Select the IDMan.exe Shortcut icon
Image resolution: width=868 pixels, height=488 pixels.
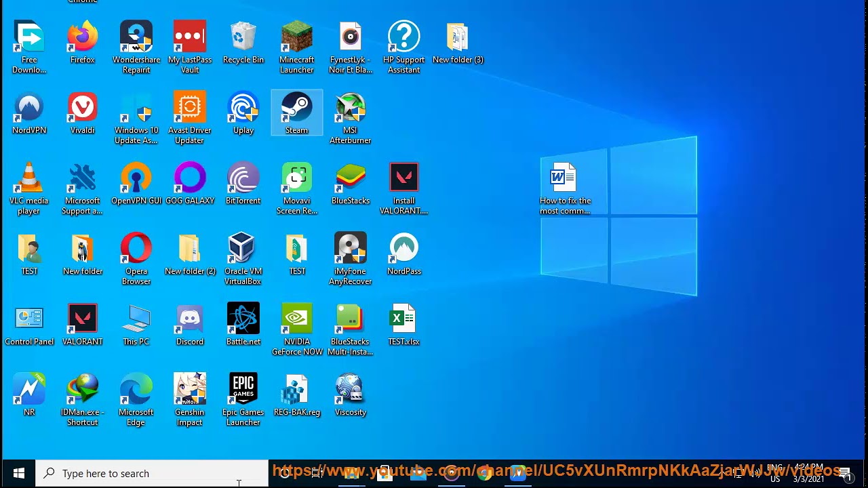83,389
